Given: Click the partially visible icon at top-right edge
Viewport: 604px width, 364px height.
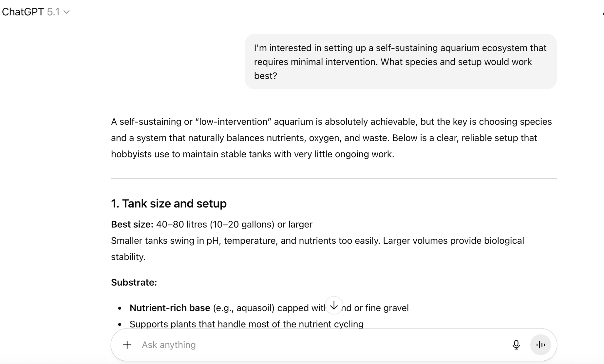Looking at the screenshot, I should pyautogui.click(x=603, y=14).
